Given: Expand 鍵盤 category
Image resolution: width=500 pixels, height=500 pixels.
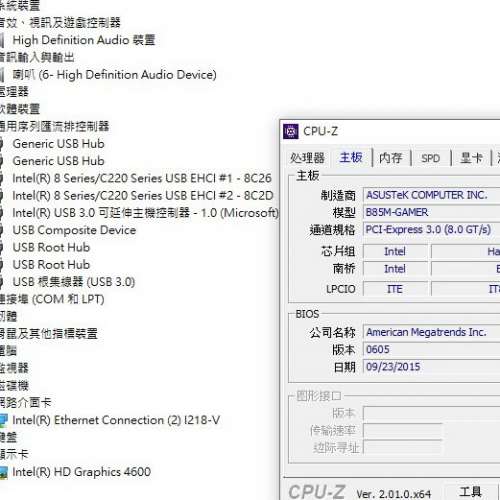Looking at the screenshot, I should pos(8,437).
